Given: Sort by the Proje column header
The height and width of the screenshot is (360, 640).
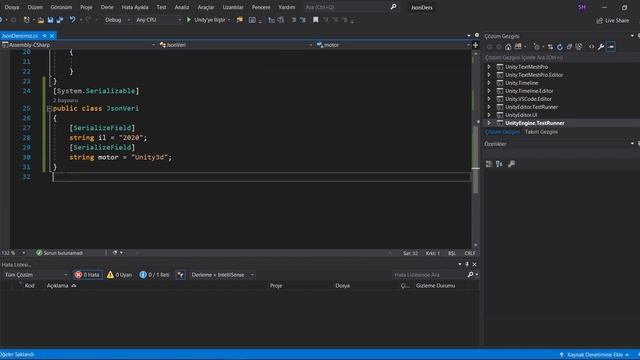Looking at the screenshot, I should pyautogui.click(x=276, y=286).
